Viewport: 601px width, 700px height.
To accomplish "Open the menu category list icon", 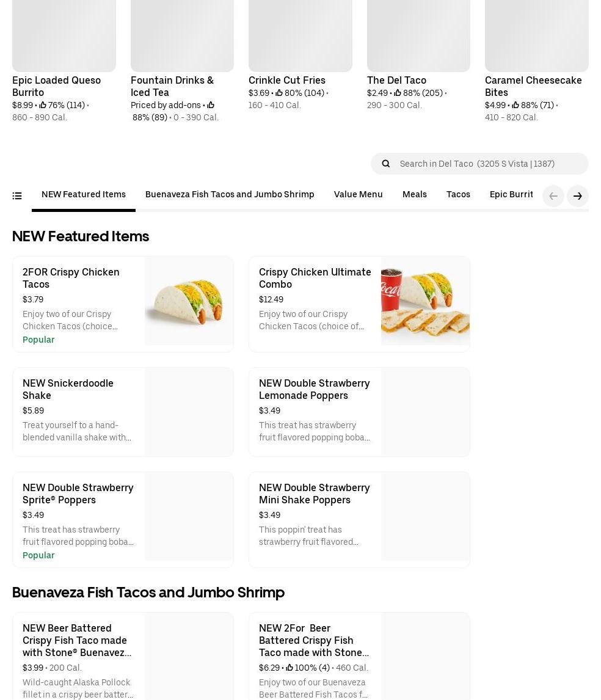I will [17, 196].
